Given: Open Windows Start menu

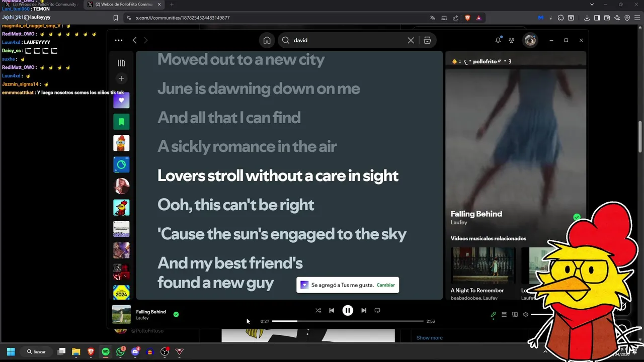Looking at the screenshot, I should click(11, 351).
